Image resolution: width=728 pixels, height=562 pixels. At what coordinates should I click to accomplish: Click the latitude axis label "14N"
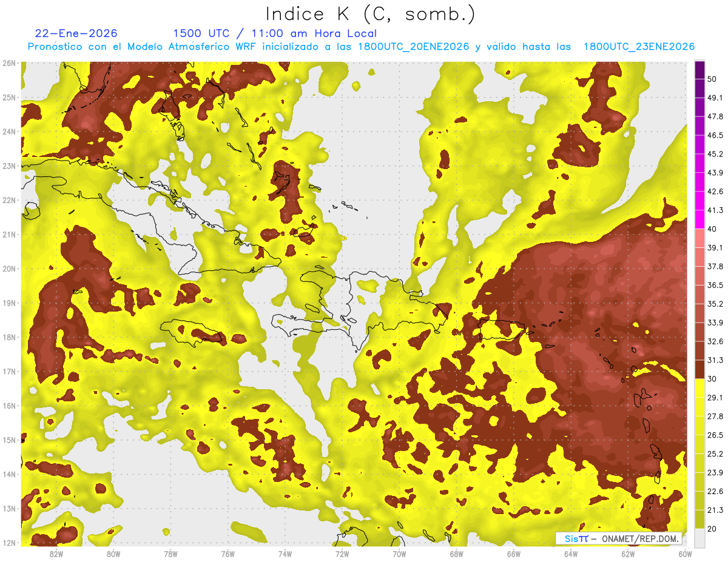[x=9, y=474]
